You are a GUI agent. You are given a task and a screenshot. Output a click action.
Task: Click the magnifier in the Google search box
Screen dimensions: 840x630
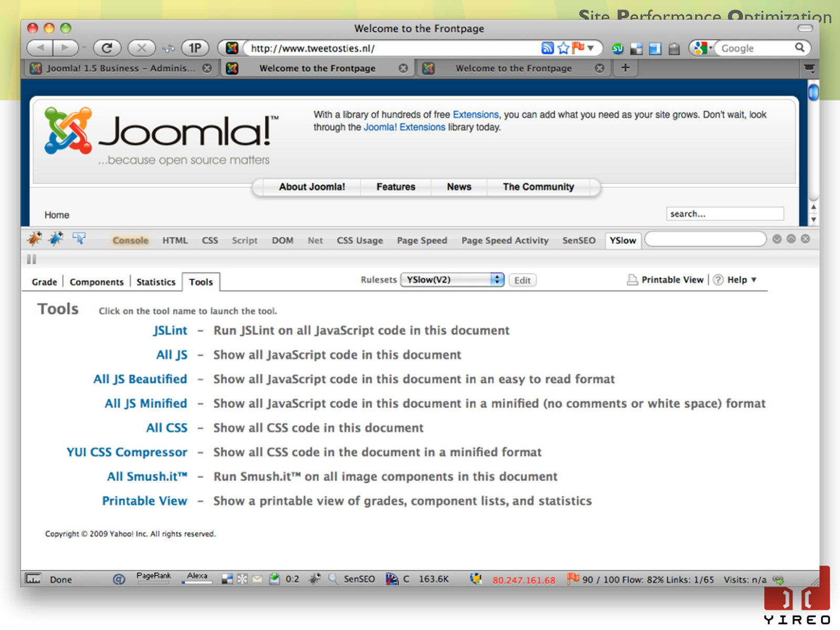[x=800, y=48]
